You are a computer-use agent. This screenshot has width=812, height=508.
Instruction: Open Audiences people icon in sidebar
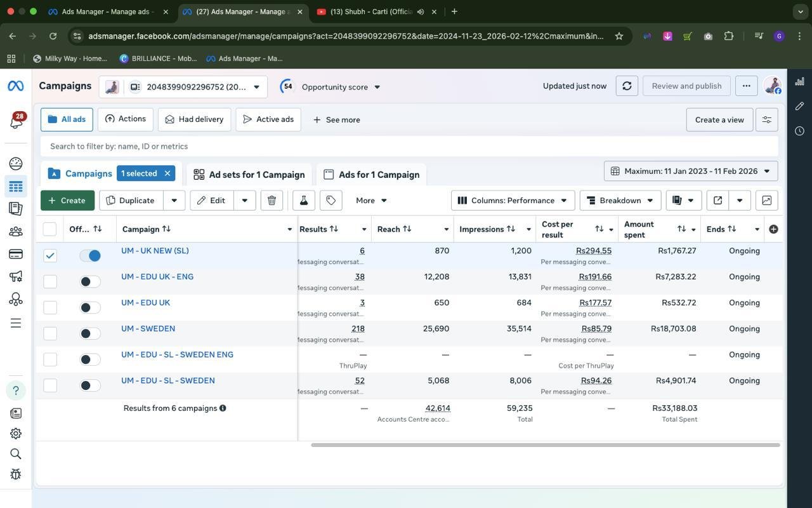coord(16,232)
